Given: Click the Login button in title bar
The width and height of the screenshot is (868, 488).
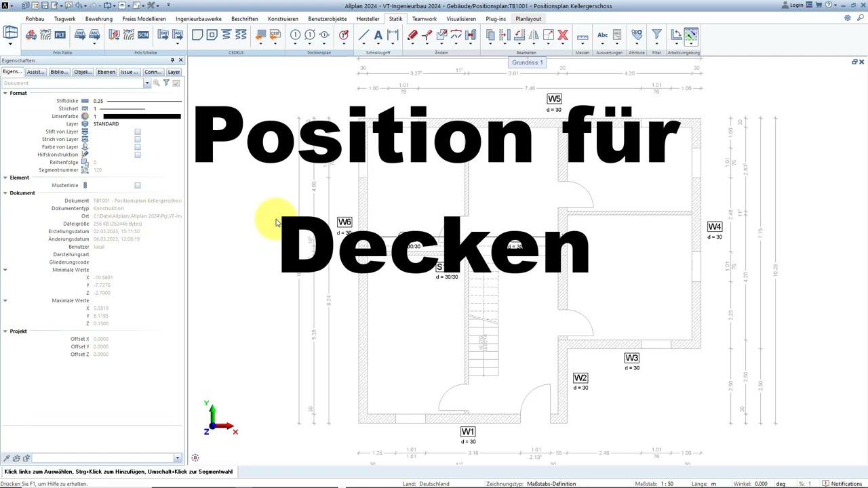Looking at the screenshot, I should [x=792, y=5].
